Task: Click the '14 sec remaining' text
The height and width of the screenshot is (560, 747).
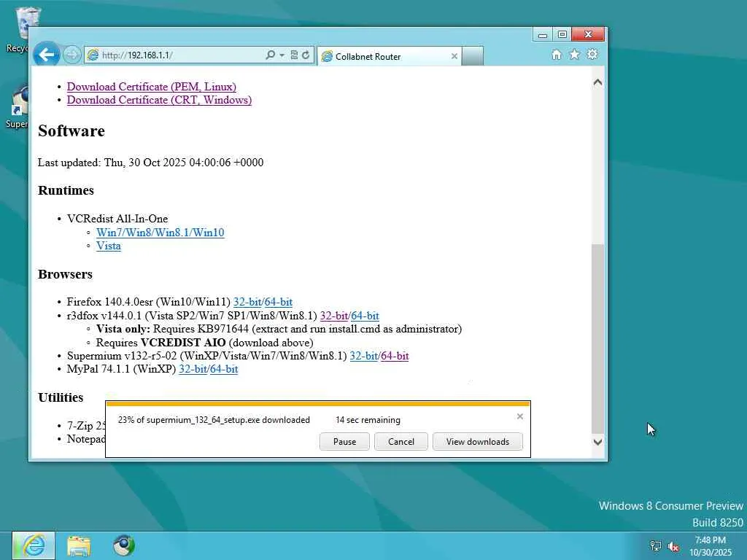Action: [368, 420]
